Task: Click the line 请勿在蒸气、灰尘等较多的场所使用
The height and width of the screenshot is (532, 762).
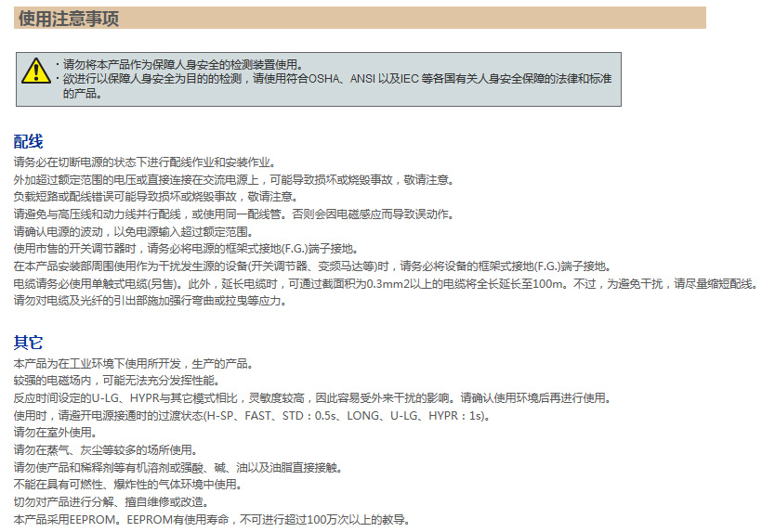Action: (106, 450)
